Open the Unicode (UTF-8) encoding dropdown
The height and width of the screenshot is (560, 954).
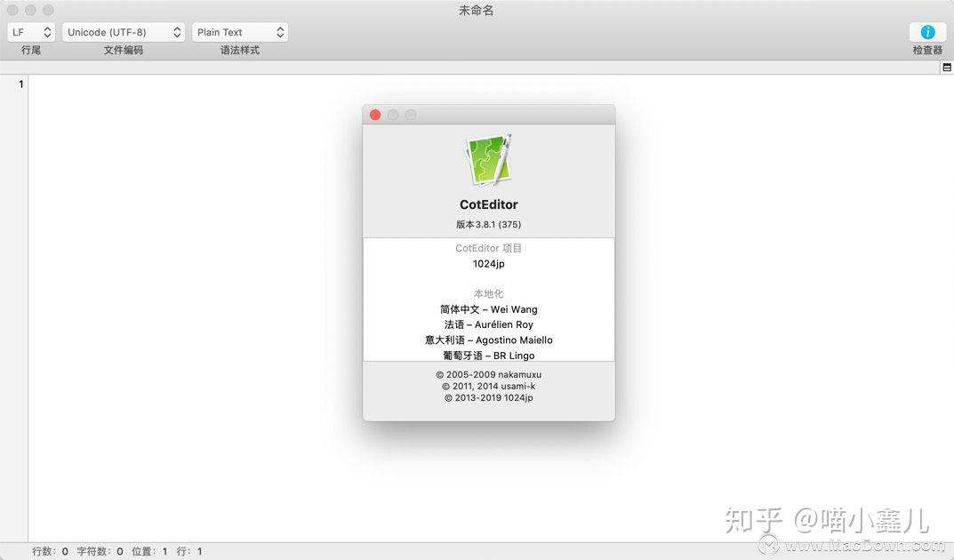[123, 31]
